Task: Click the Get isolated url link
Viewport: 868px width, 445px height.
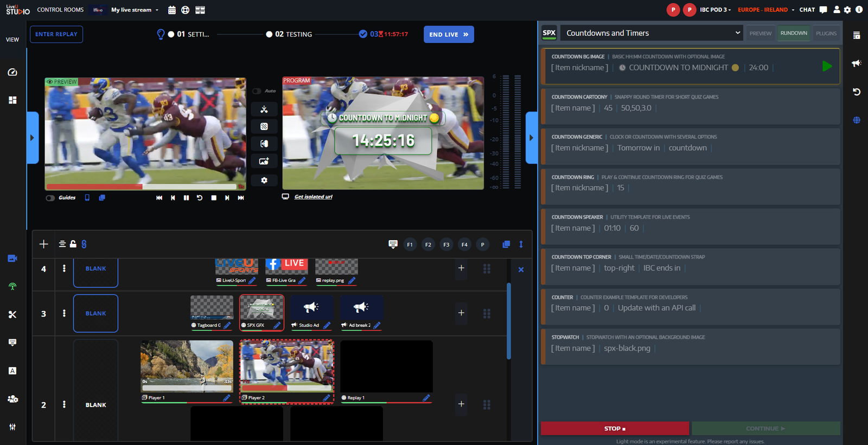Action: [313, 197]
